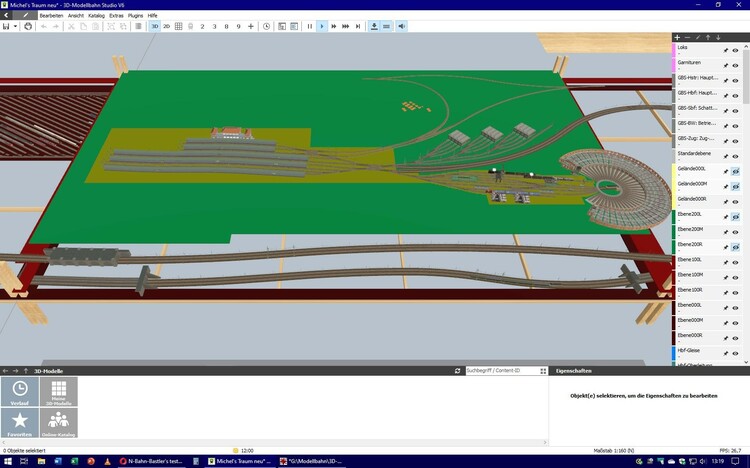Screen dimensions: 750x468
Task: Open the Online-Katalog tile
Action: (x=58, y=423)
